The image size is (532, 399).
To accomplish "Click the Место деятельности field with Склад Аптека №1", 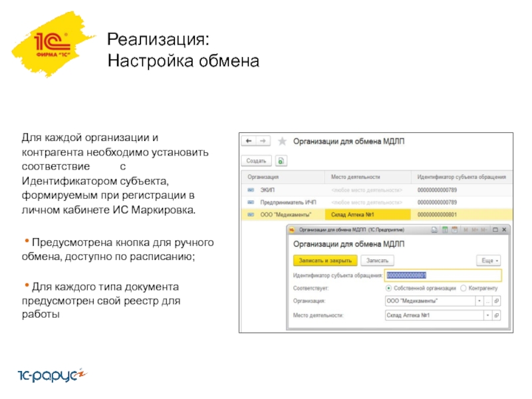I will pos(434,315).
